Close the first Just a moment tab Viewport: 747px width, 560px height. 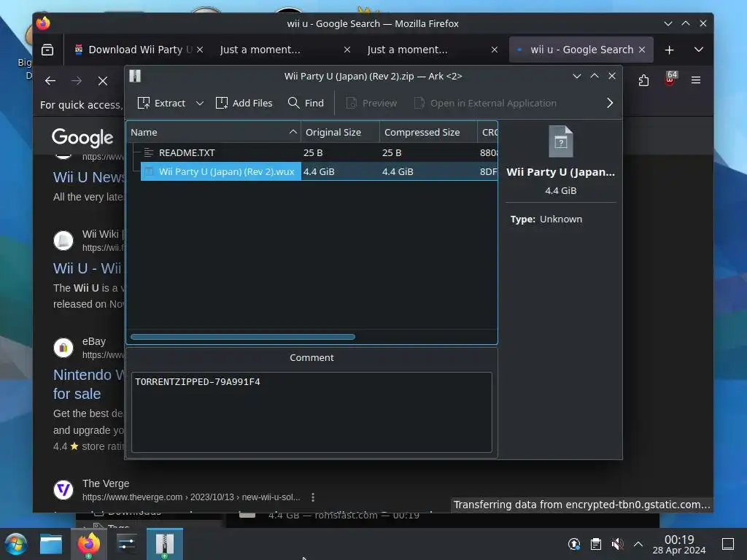tap(347, 50)
